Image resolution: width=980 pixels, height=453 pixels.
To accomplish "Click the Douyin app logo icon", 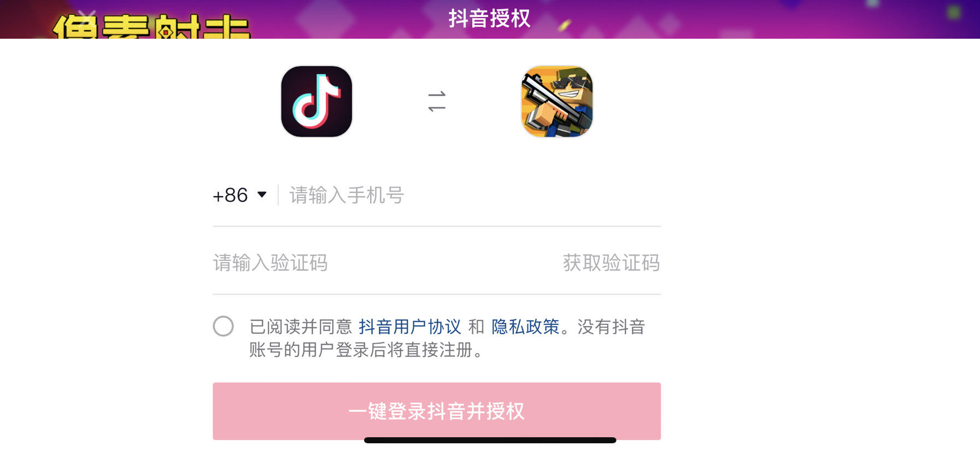I will pyautogui.click(x=316, y=101).
